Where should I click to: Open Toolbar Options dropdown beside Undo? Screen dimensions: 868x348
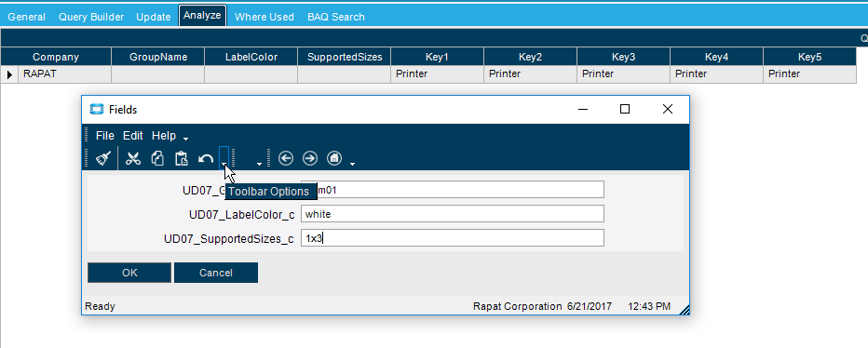coord(224,157)
